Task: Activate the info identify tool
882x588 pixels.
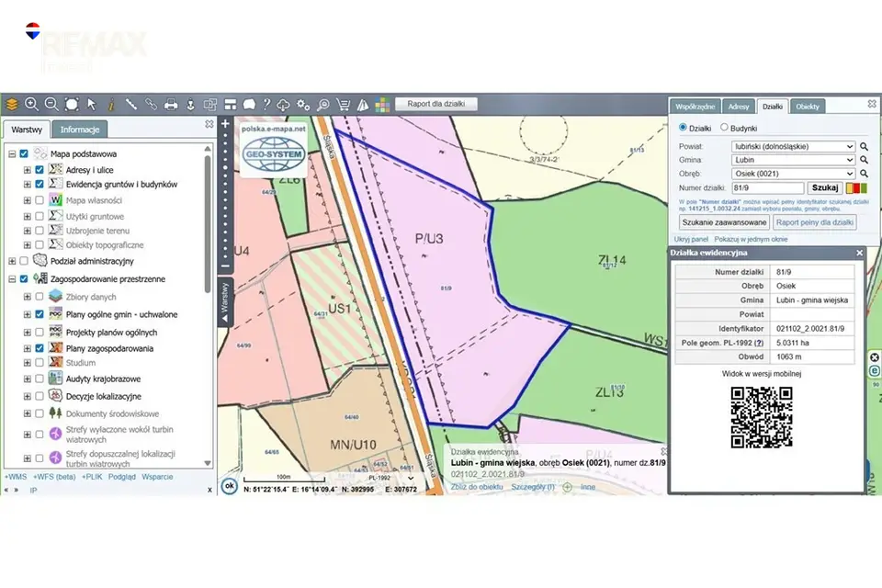Action: click(x=111, y=104)
